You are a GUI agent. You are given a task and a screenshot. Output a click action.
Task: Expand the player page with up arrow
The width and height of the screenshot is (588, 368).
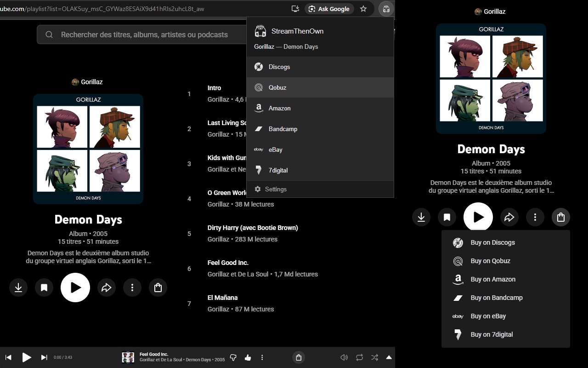[x=389, y=357]
